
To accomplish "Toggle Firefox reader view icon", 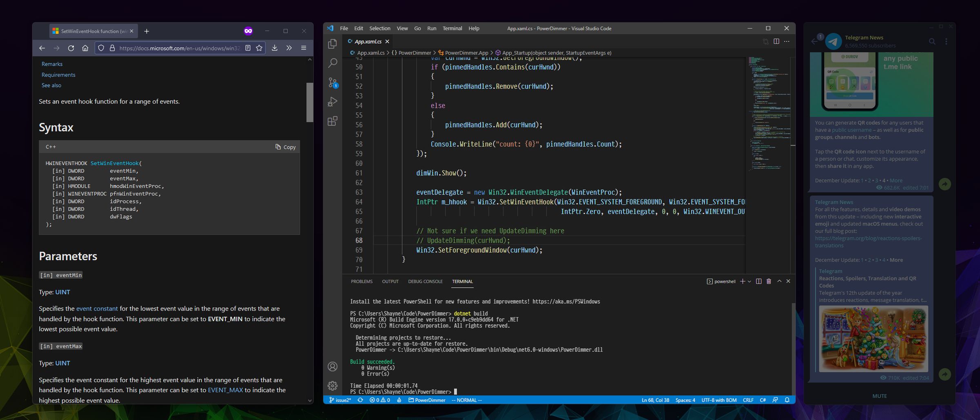I will pos(248,48).
